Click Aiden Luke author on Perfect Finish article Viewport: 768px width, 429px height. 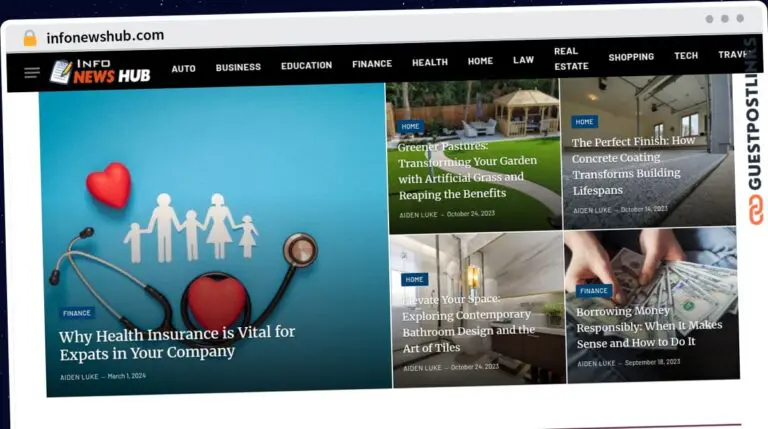pos(592,210)
